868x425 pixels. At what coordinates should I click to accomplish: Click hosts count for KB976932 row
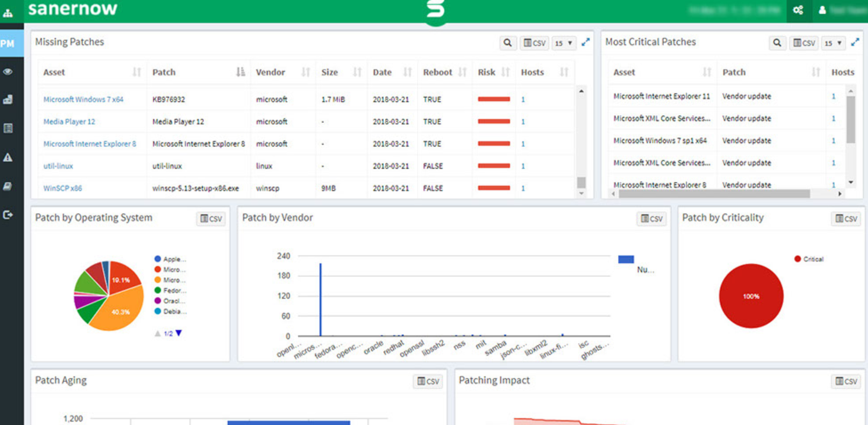coord(523,100)
